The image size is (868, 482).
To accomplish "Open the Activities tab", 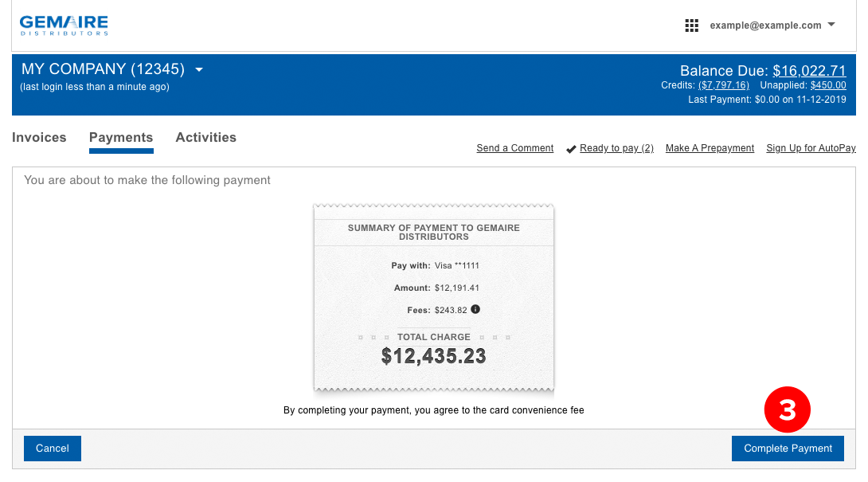I will pos(205,137).
